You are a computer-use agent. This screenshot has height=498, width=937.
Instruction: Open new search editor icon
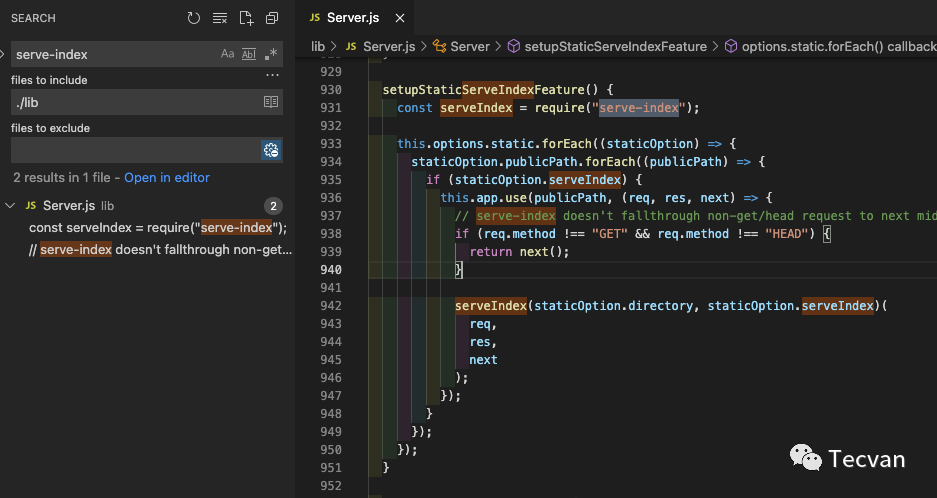click(246, 19)
